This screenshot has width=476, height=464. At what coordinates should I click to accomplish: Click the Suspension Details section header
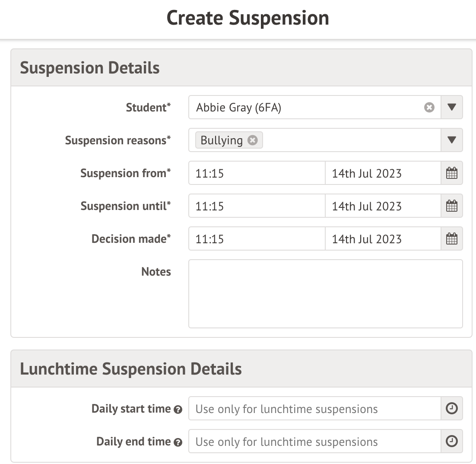pos(89,67)
